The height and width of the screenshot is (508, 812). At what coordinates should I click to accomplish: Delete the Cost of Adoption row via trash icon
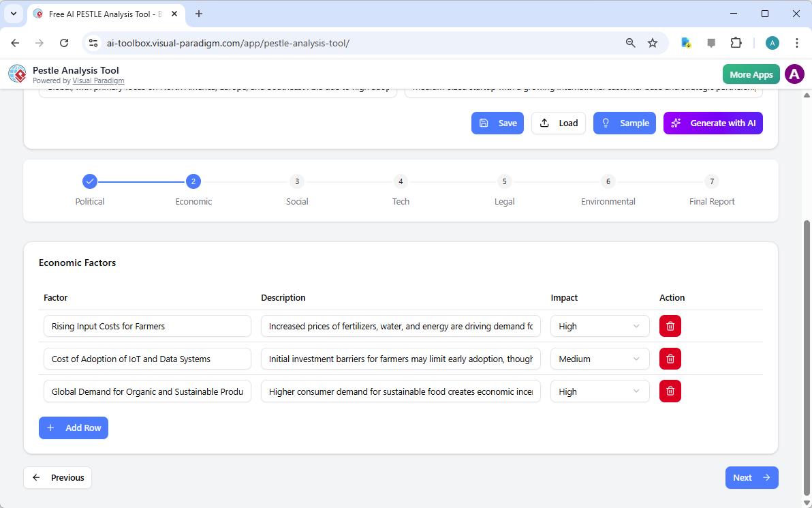tap(670, 359)
